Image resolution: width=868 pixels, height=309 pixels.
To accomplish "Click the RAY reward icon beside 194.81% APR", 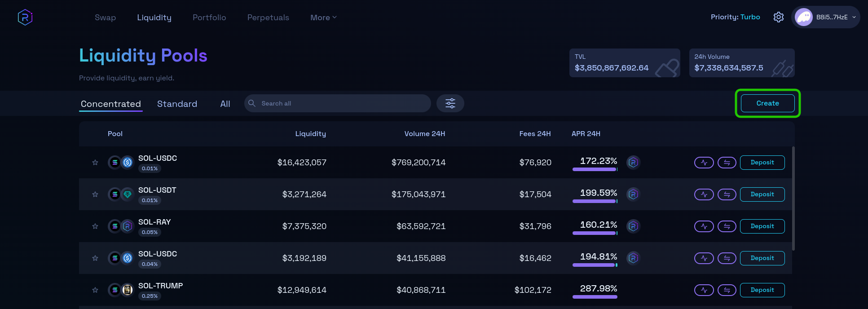I will [x=633, y=258].
